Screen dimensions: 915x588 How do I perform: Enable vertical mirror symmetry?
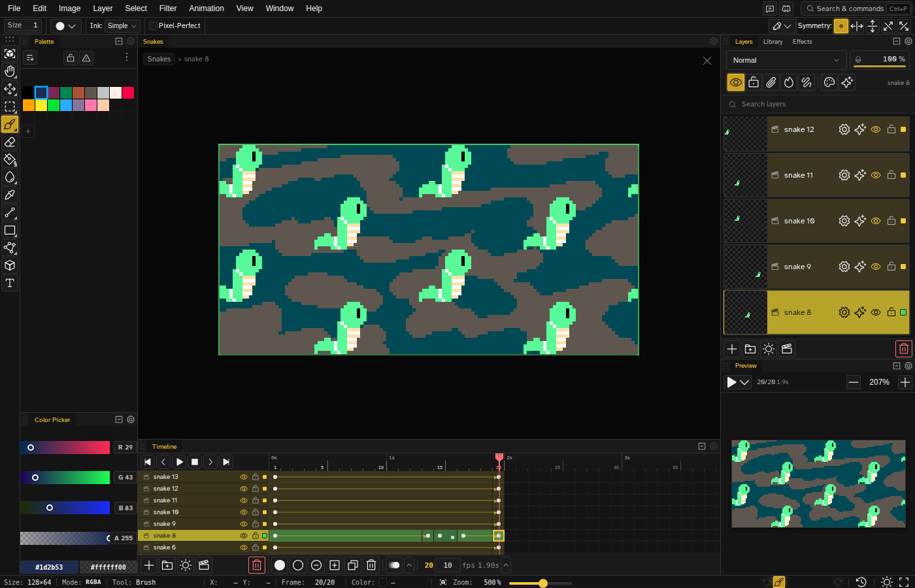(873, 26)
